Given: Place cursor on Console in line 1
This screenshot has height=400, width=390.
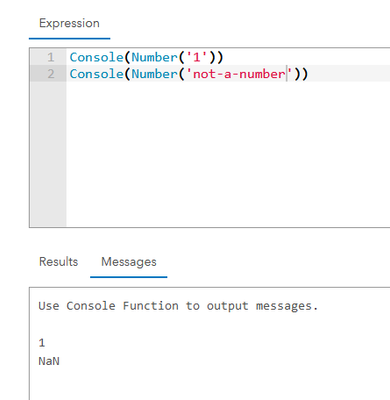Looking at the screenshot, I should pyautogui.click(x=97, y=57).
